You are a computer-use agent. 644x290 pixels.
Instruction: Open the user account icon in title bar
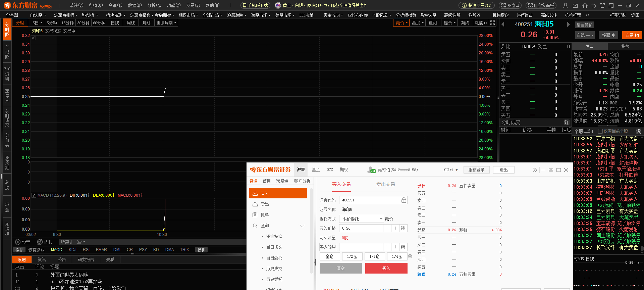click(x=566, y=5)
